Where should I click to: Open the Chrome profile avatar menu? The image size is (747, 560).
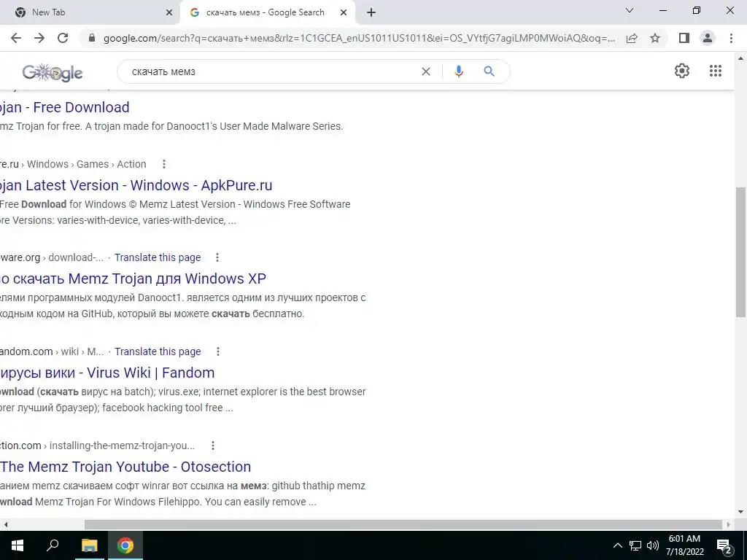coord(708,38)
